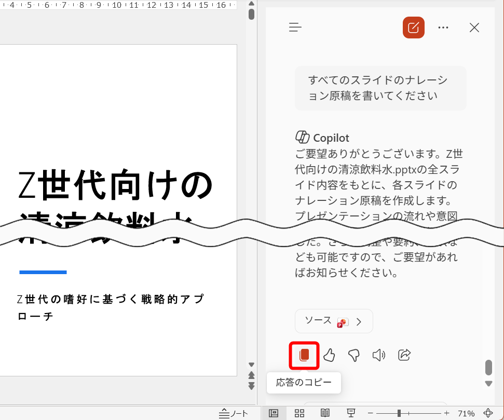Screen dimensions: 504x420
Task: Give the response a thumbs up
Action: click(330, 355)
